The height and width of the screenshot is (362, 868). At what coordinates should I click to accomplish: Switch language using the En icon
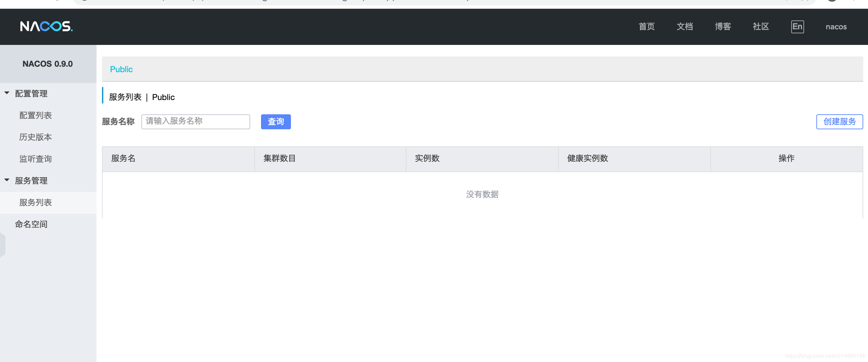coord(797,27)
